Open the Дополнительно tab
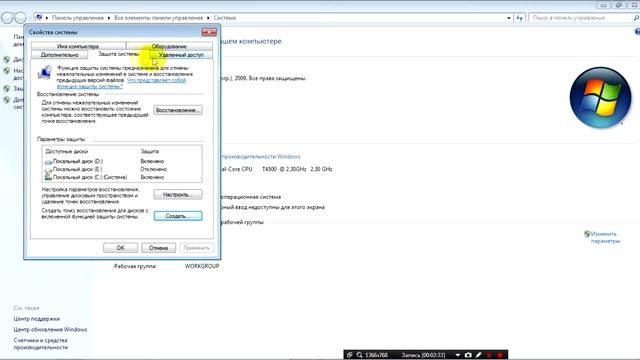The width and height of the screenshot is (640, 360). (x=60, y=55)
